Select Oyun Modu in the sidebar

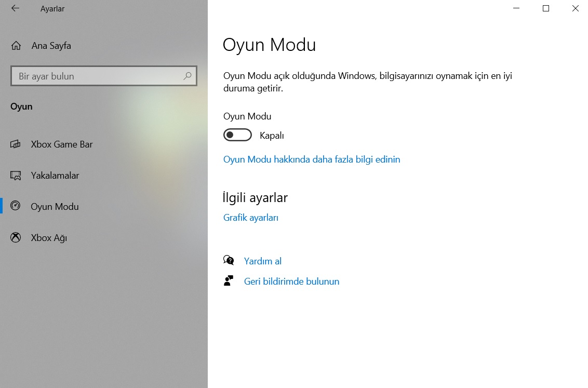point(55,207)
